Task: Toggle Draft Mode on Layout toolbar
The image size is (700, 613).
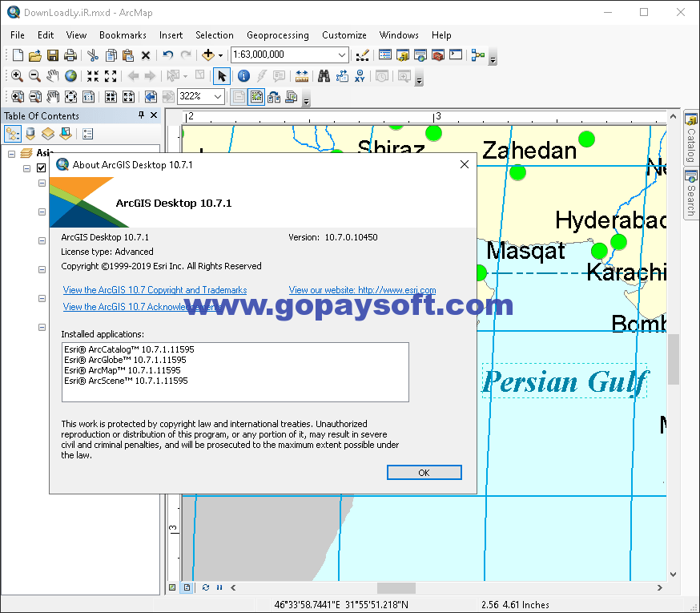Action: click(x=239, y=96)
